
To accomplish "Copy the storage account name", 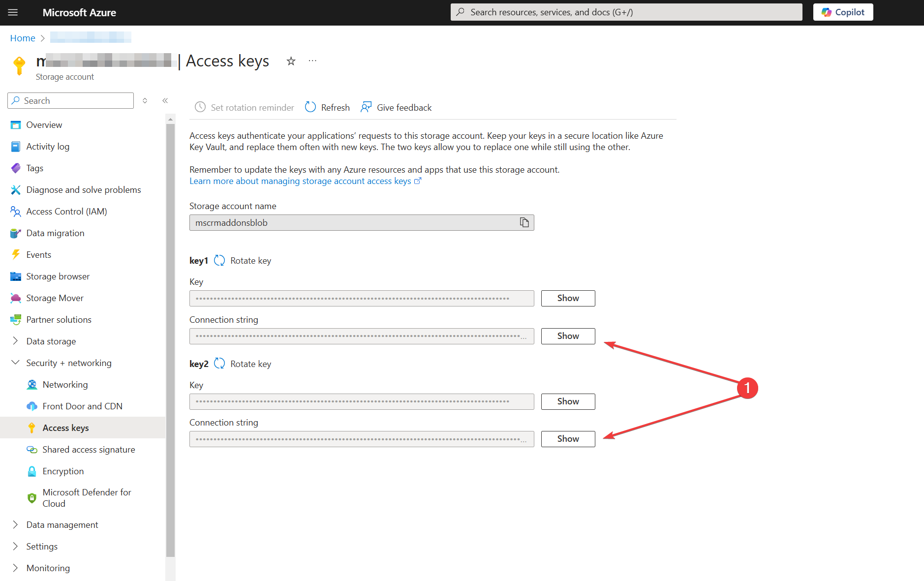I will pyautogui.click(x=524, y=222).
